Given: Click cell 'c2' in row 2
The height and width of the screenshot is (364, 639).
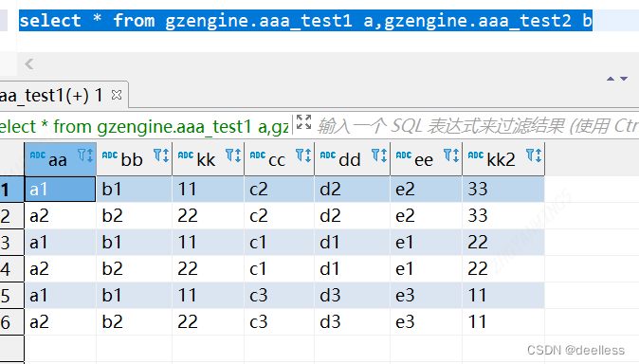Looking at the screenshot, I should click(x=279, y=215).
